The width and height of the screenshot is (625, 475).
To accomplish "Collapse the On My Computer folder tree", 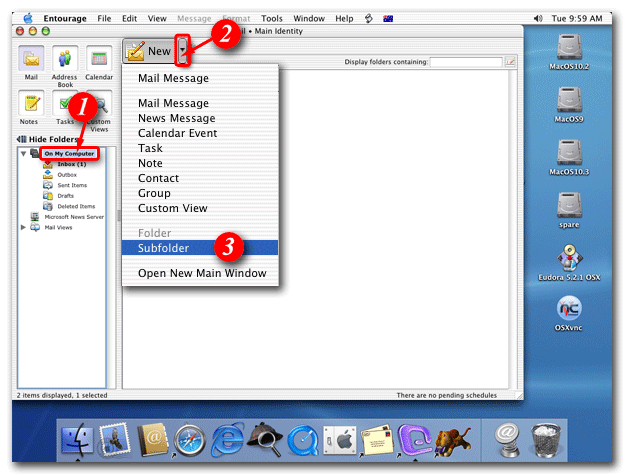I will tap(24, 154).
